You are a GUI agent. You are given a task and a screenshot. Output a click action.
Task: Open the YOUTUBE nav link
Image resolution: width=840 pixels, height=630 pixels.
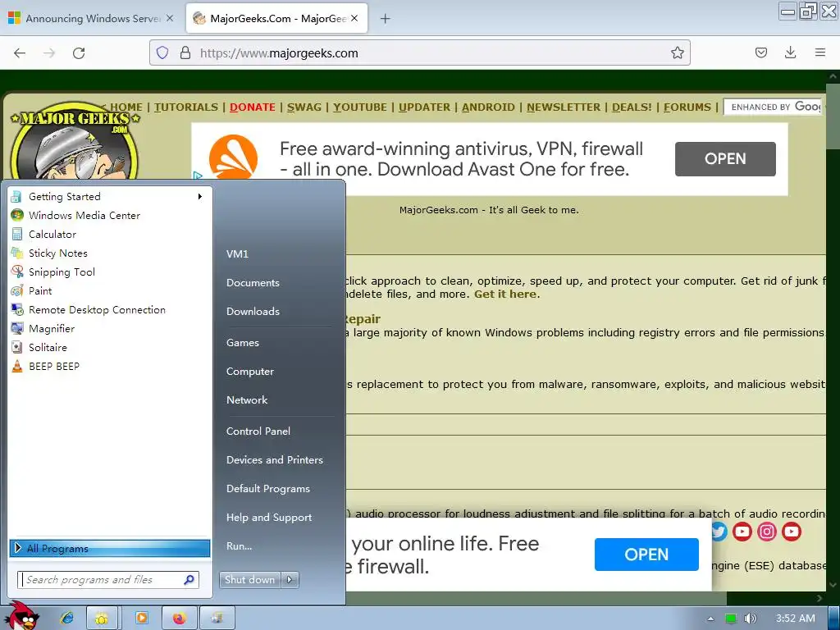point(360,107)
